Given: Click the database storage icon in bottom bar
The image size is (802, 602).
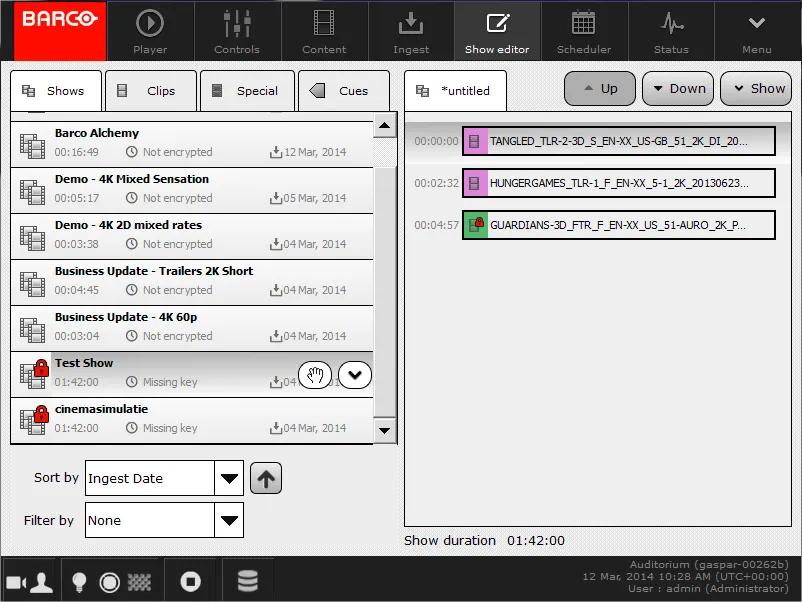Looking at the screenshot, I should point(247,581).
